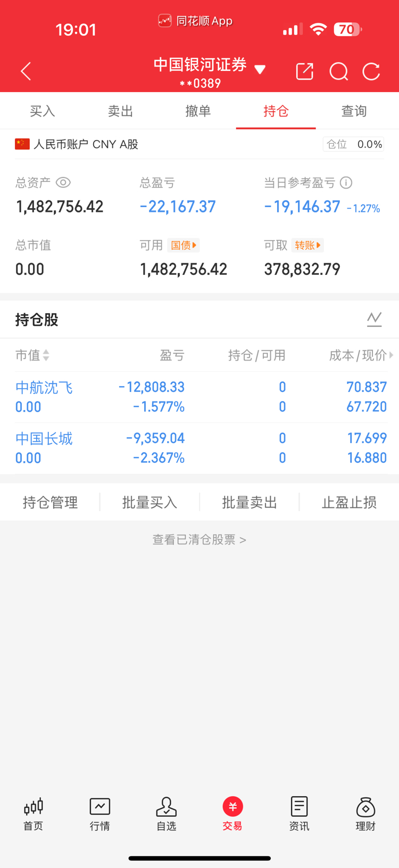Open 资讯 in bottom navigation

pyautogui.click(x=299, y=814)
